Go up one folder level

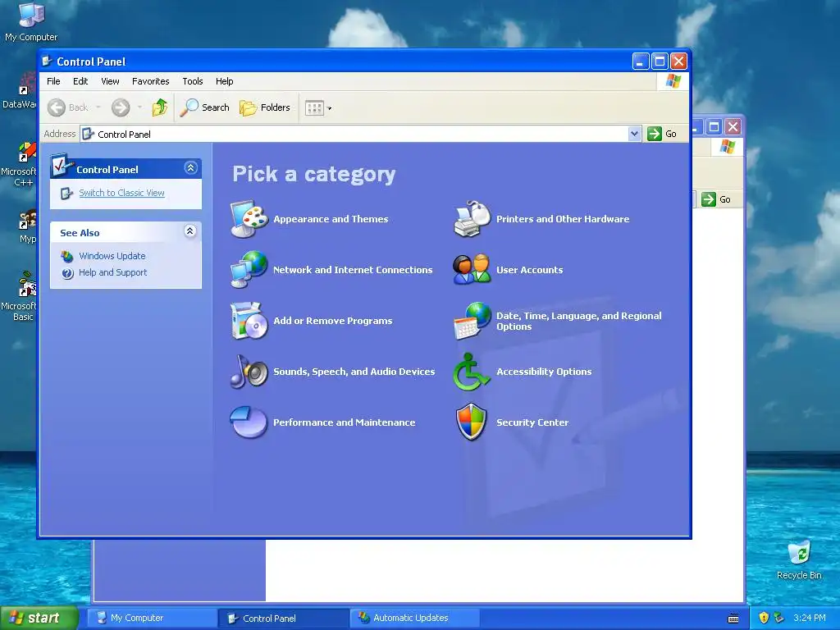pyautogui.click(x=160, y=107)
